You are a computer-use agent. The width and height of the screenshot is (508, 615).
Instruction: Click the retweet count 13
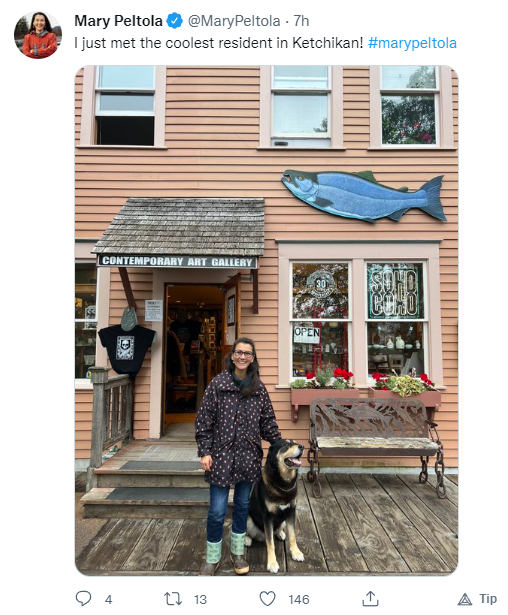(x=200, y=599)
